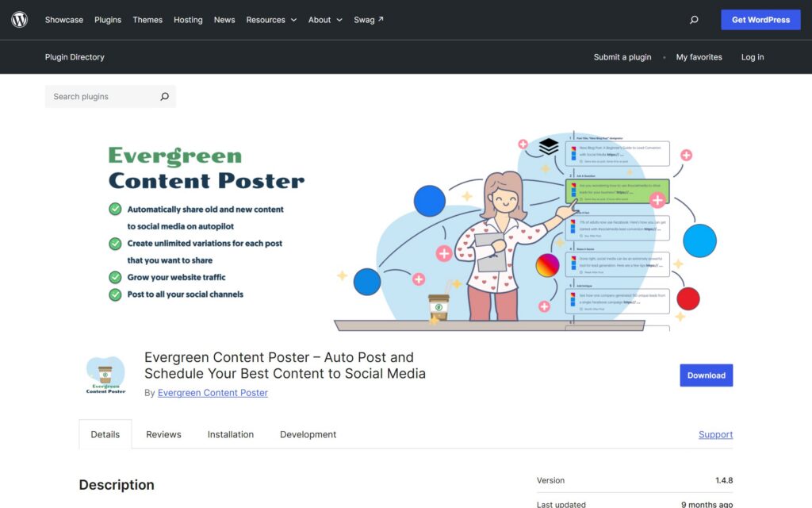812x508 pixels.
Task: Click Submit a plugin link
Action: [x=622, y=57]
